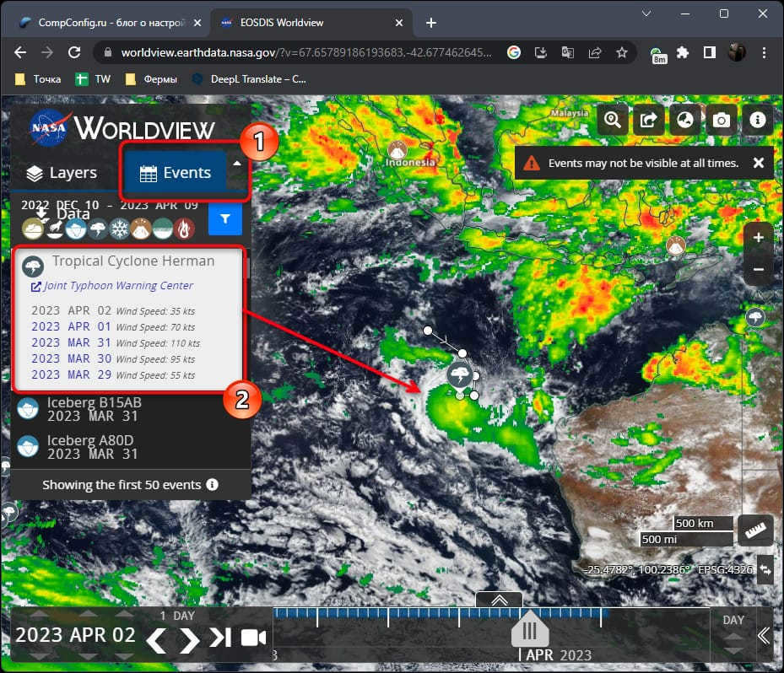Filter by the sea and lake ice icon
The image size is (784, 673).
(76, 229)
